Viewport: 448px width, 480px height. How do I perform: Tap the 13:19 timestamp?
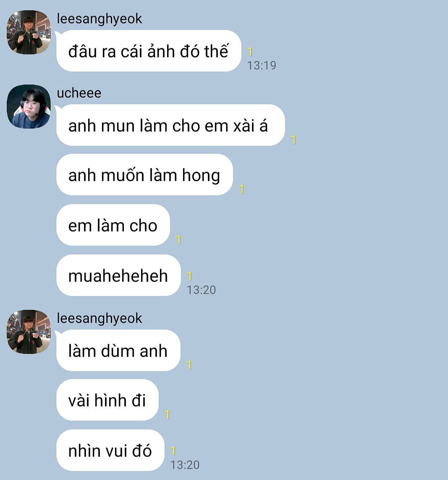click(262, 65)
